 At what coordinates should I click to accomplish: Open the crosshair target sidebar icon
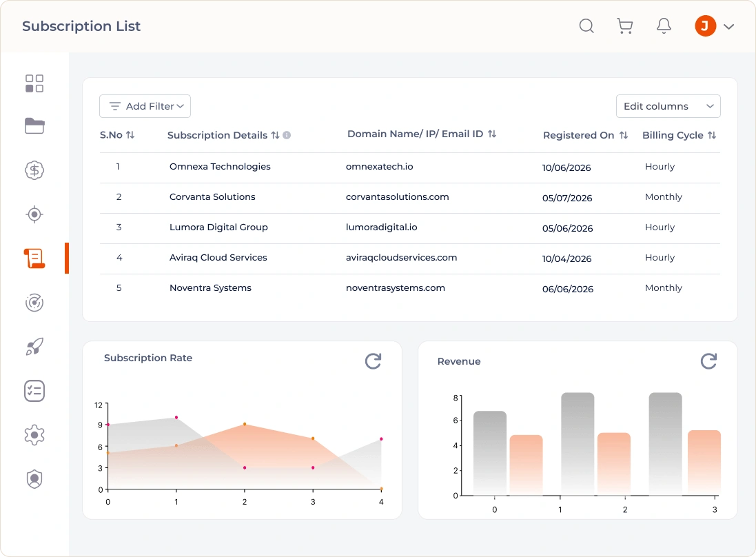click(x=34, y=214)
